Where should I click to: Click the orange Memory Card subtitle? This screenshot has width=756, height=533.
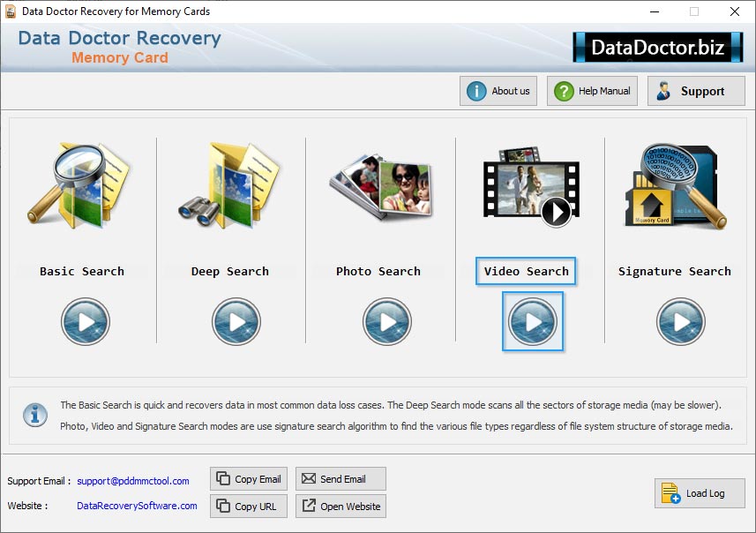120,57
